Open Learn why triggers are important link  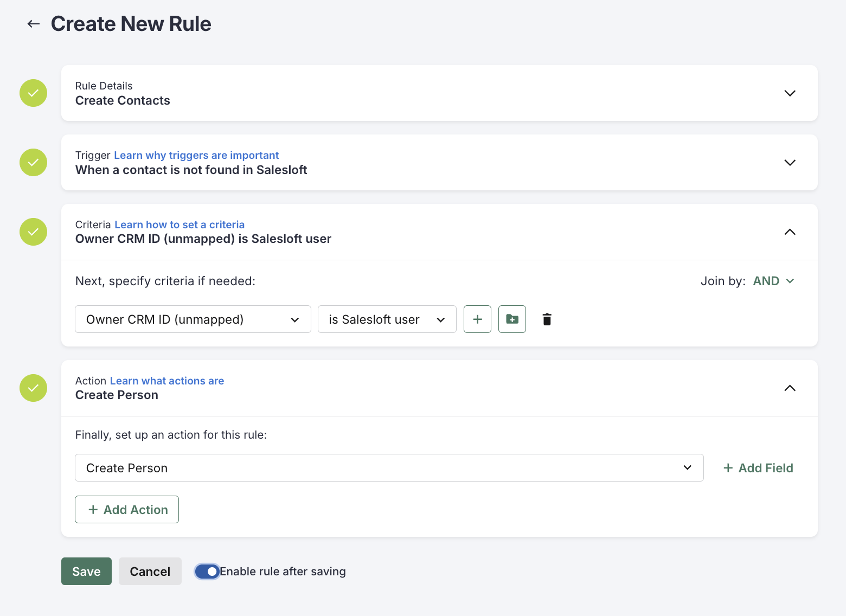pos(196,155)
